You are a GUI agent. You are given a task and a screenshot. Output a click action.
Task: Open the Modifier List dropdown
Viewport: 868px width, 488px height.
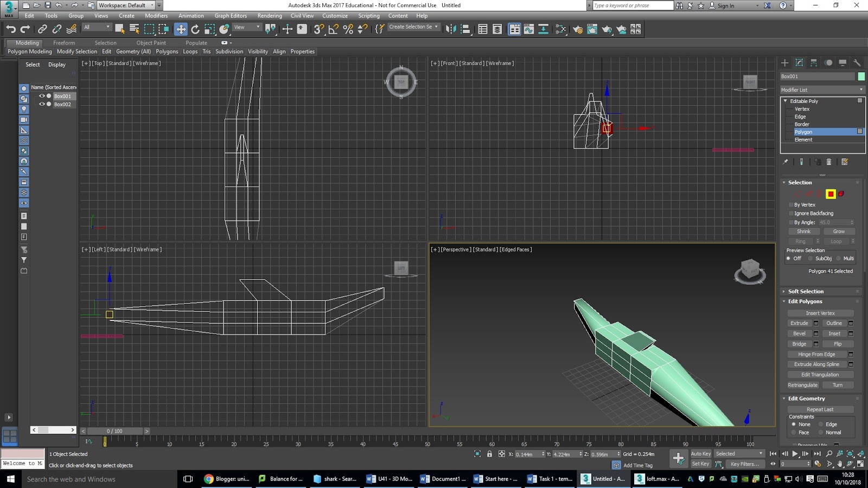822,90
